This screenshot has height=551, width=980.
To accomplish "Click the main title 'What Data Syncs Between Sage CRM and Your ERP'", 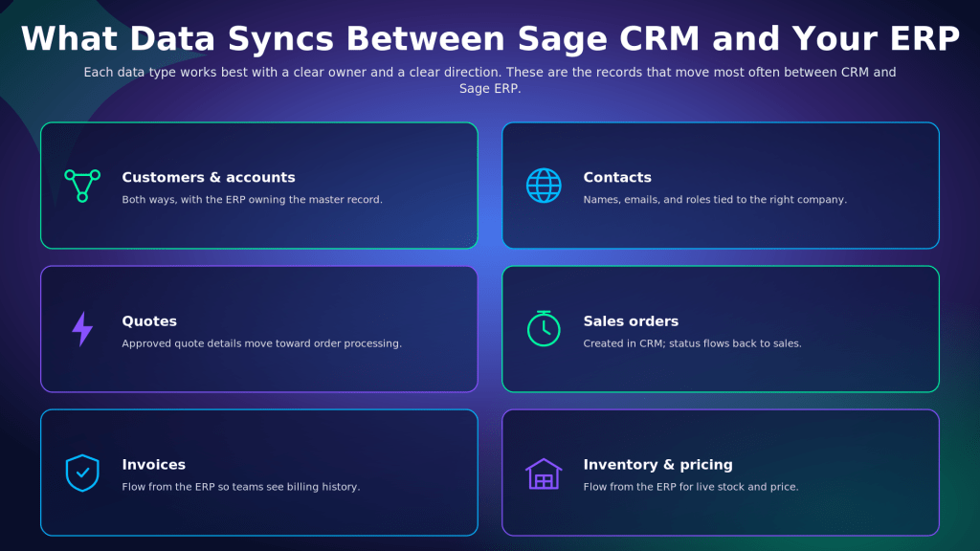I will 490,38.
